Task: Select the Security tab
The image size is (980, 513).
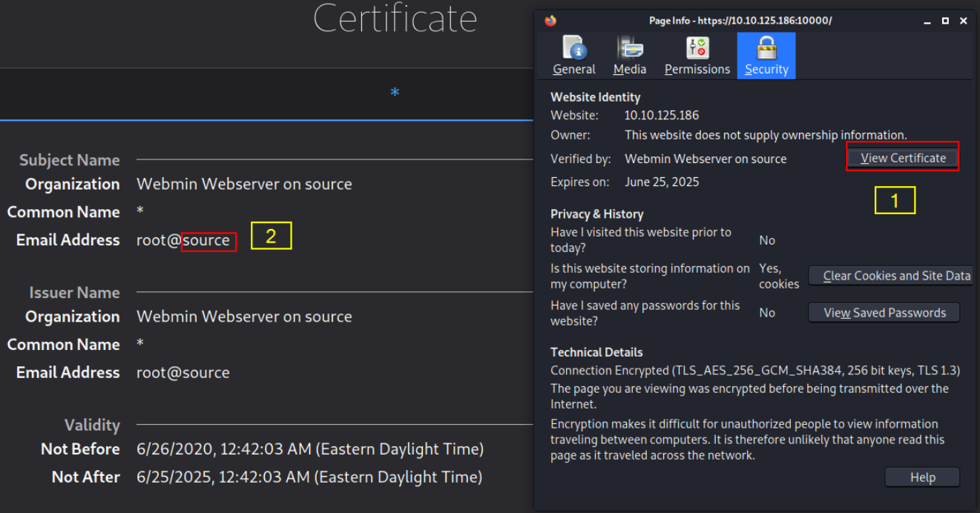Action: pyautogui.click(x=766, y=56)
